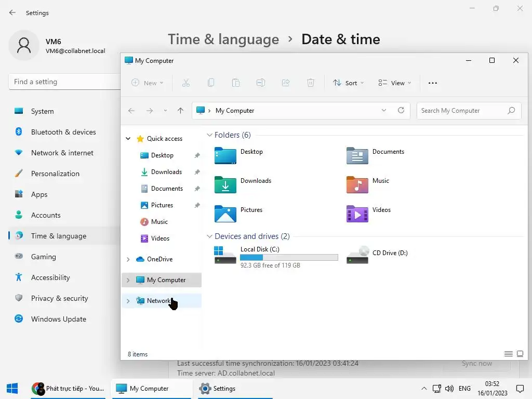
Task: Click the Share icon in toolbar
Action: click(286, 83)
